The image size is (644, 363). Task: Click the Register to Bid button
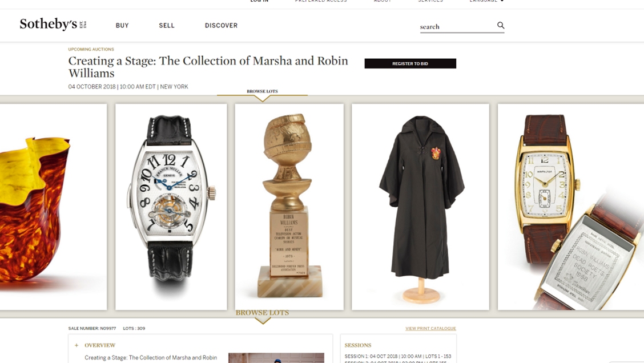(410, 64)
